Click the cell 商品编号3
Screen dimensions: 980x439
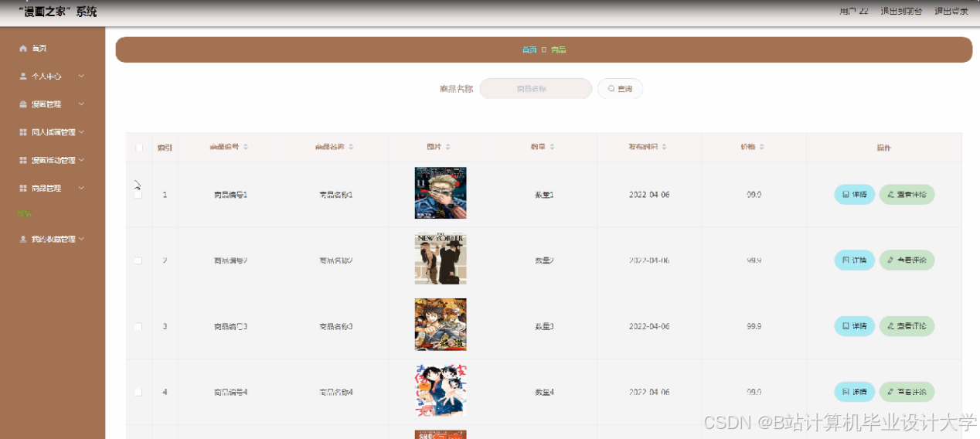(230, 326)
